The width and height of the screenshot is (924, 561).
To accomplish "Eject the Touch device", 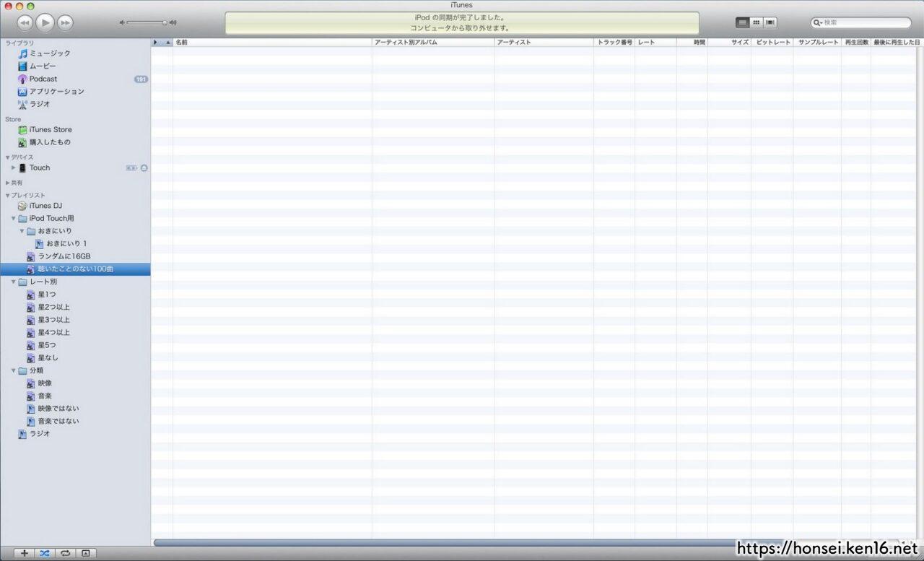I will click(144, 168).
